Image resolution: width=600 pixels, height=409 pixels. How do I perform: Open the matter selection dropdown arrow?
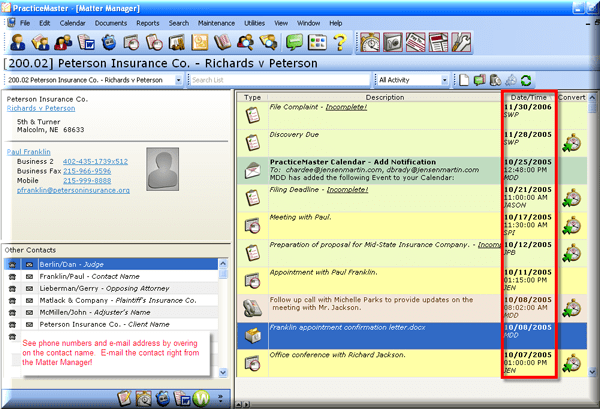coord(178,80)
